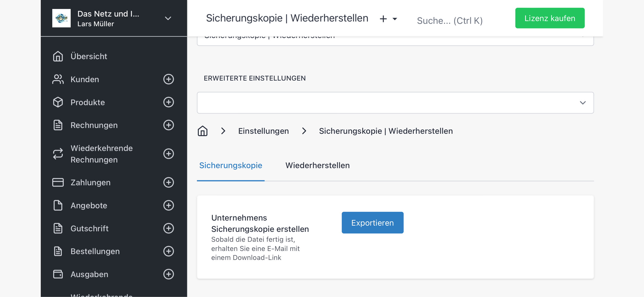Viewport: 644px width, 297px height.
Task: Create new Angebote with plus icon
Action: click(169, 205)
